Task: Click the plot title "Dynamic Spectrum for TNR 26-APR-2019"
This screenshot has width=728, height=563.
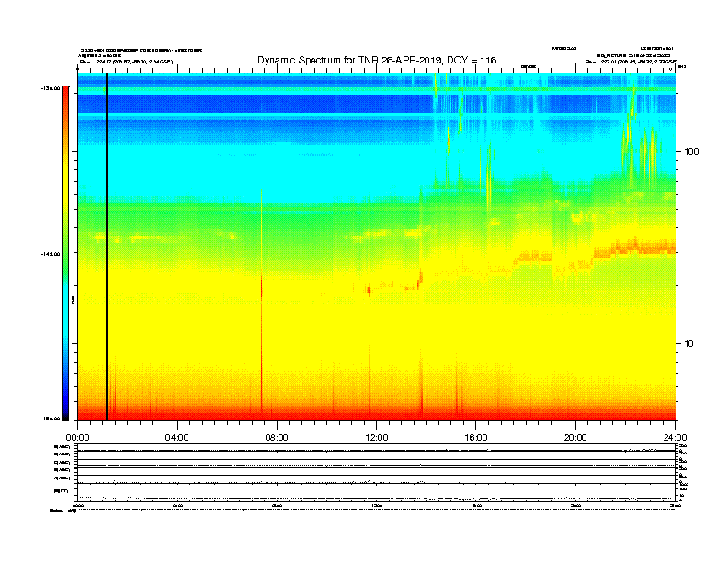Action: click(349, 61)
